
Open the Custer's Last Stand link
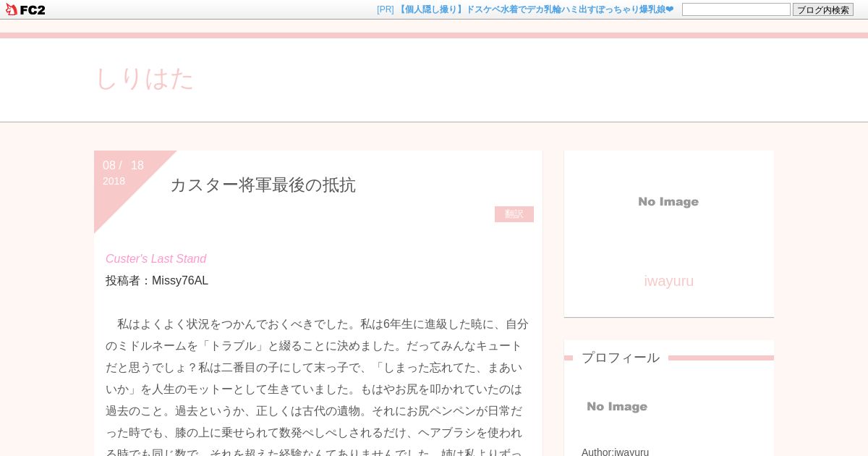tap(156, 258)
